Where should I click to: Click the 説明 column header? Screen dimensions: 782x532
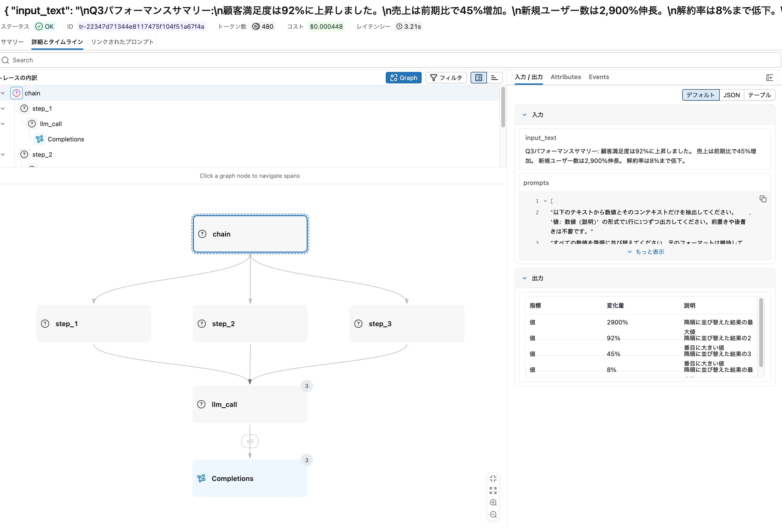tap(689, 305)
